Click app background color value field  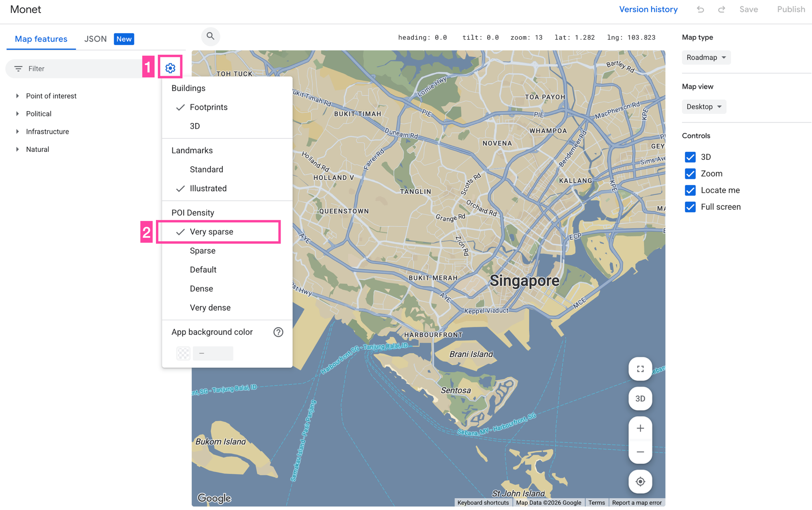point(213,353)
